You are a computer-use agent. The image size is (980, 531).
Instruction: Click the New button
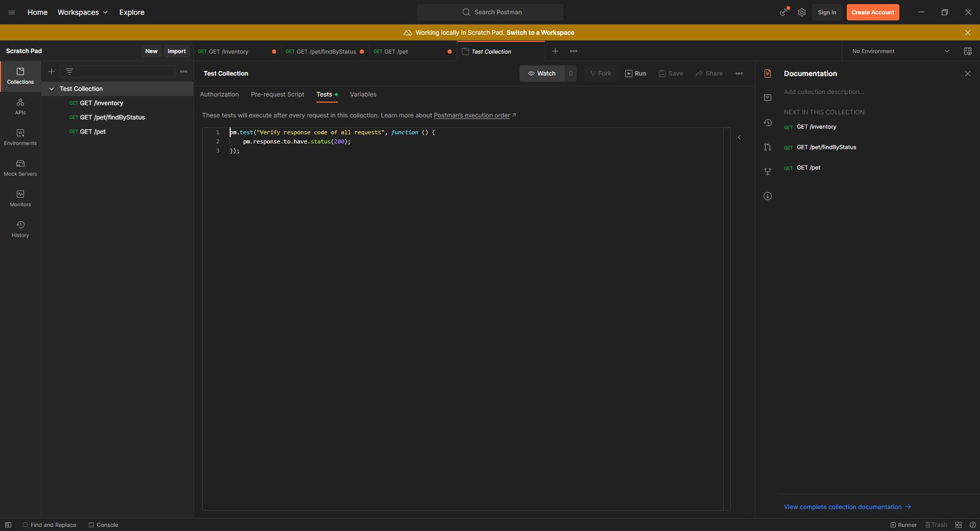151,51
